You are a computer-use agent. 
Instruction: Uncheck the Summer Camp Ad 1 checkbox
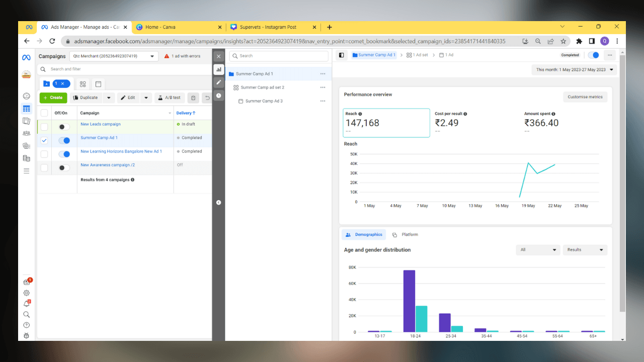(x=44, y=140)
